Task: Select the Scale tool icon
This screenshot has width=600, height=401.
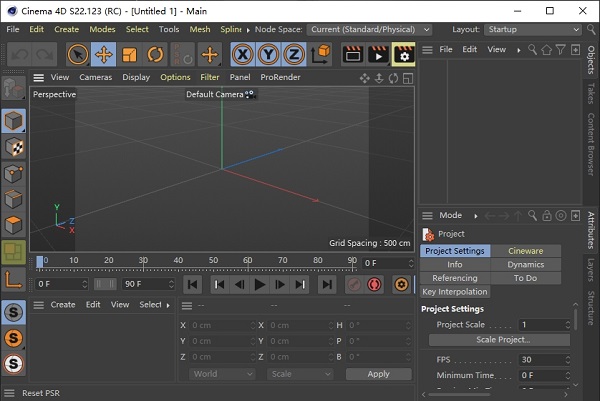Action: click(129, 54)
